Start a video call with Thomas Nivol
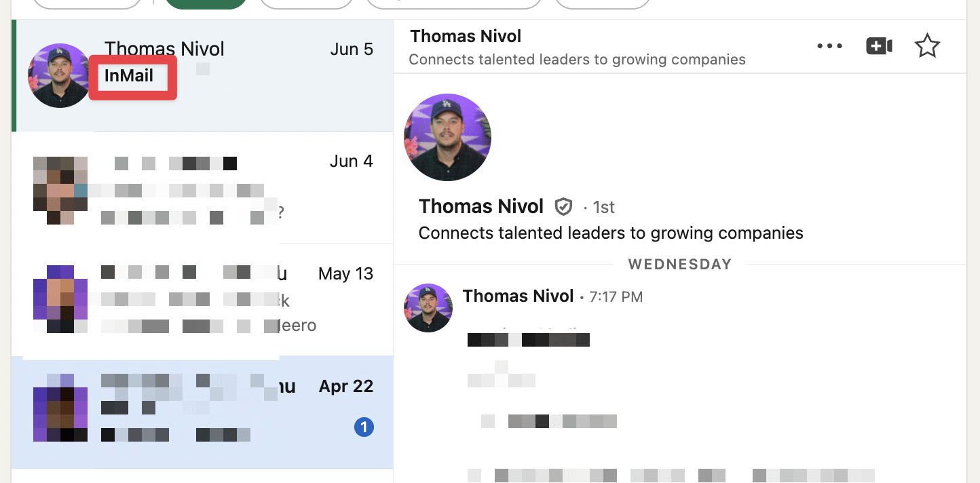The width and height of the screenshot is (980, 483). point(879,45)
